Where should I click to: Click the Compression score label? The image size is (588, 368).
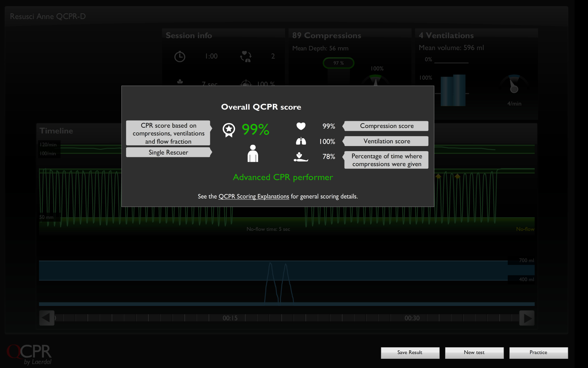(387, 126)
